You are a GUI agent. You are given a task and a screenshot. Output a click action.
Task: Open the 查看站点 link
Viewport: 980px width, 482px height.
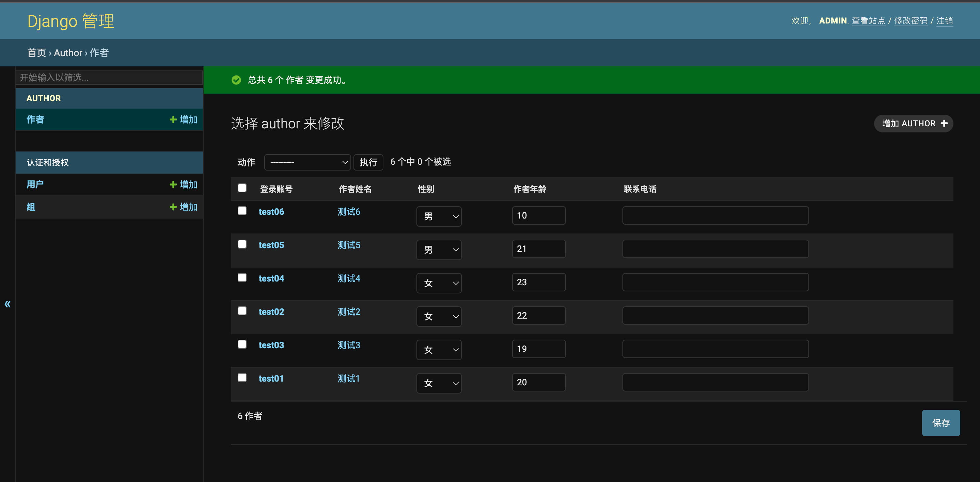(x=869, y=21)
